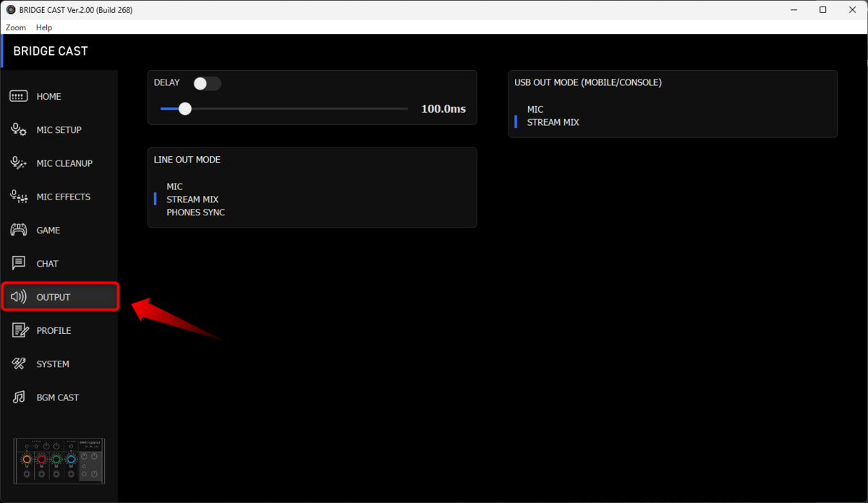Go to the HOME tab label
The width and height of the screenshot is (868, 503).
49,97
